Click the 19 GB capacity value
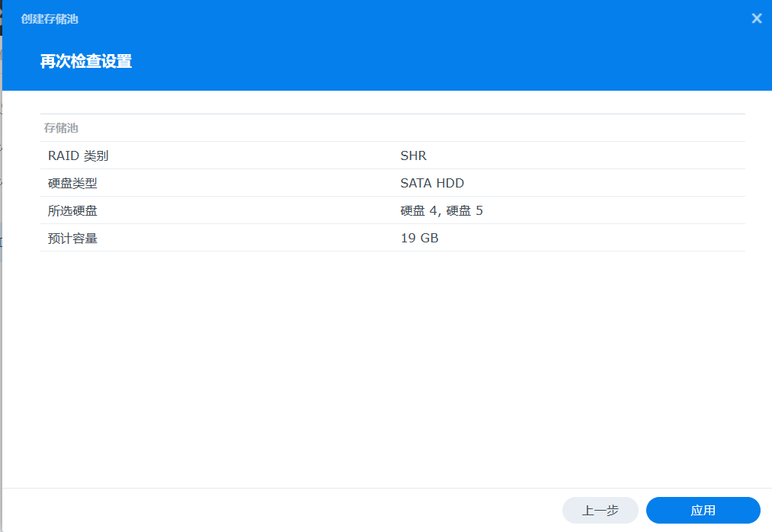 tap(419, 239)
